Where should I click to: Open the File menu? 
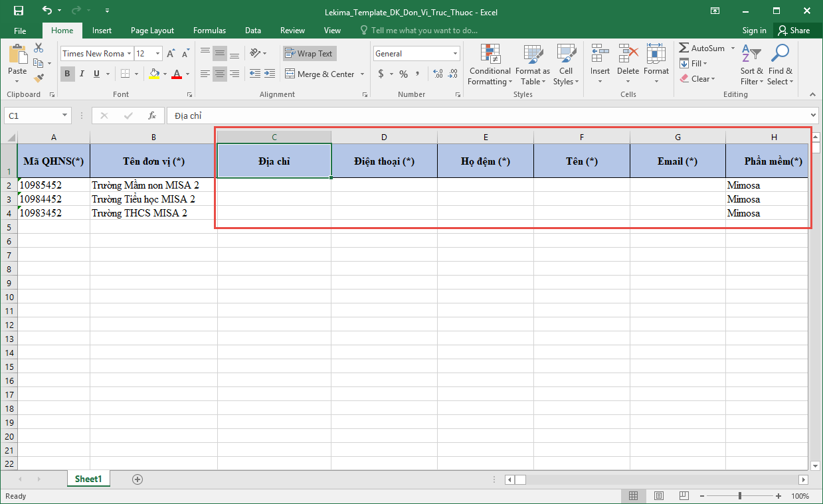(20, 31)
